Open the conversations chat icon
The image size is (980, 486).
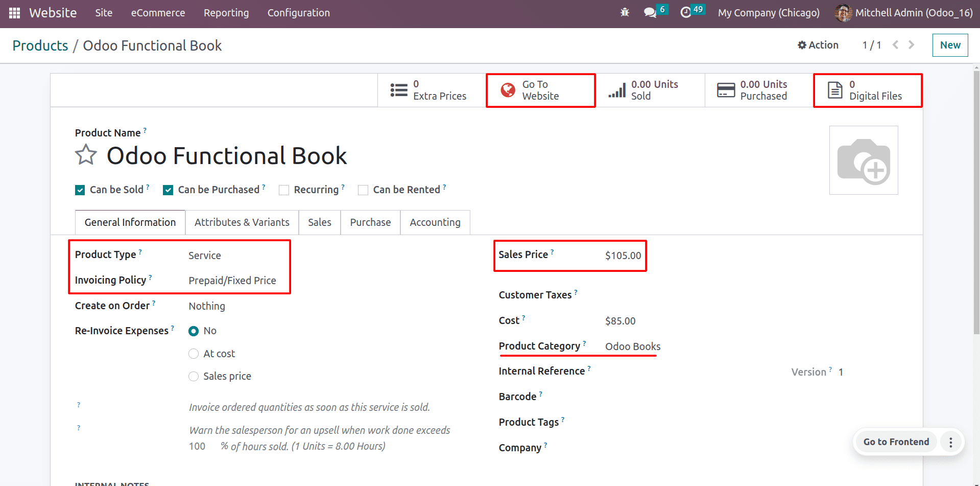650,12
